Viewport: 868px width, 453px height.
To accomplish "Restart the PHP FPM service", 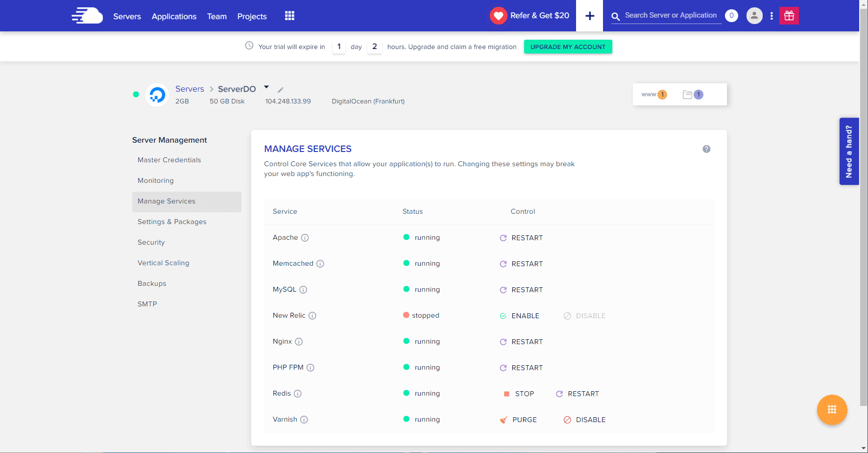I will pyautogui.click(x=521, y=368).
